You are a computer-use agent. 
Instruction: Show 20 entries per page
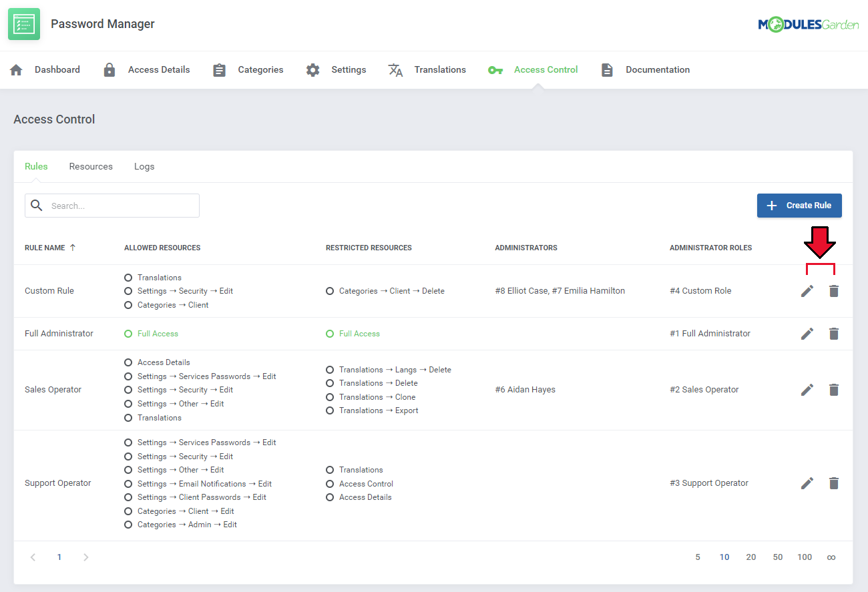(x=751, y=557)
